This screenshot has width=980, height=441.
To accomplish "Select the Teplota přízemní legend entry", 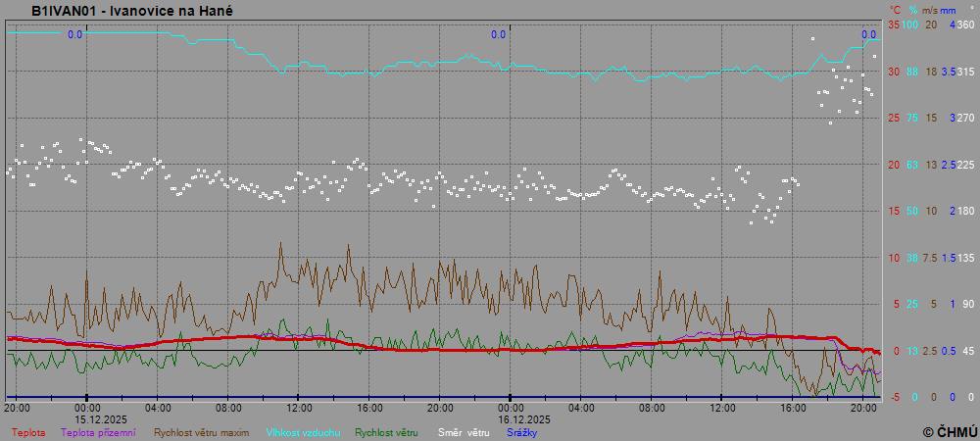I will (x=99, y=432).
